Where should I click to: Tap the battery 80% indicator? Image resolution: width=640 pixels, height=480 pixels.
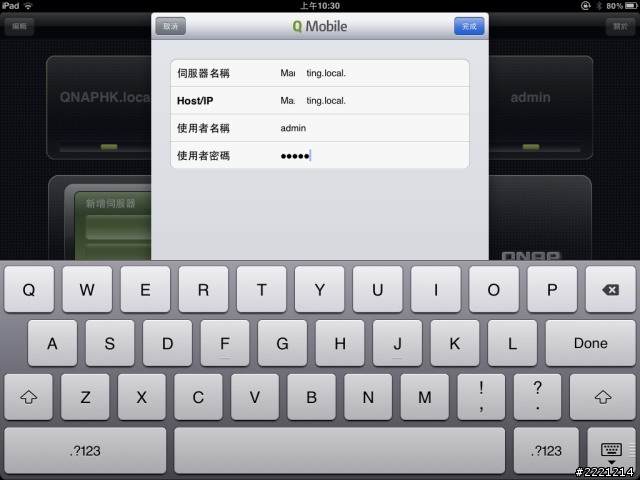[x=621, y=6]
